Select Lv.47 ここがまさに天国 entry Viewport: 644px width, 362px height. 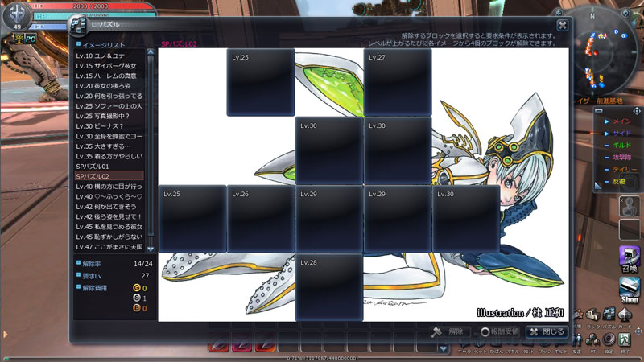point(109,247)
